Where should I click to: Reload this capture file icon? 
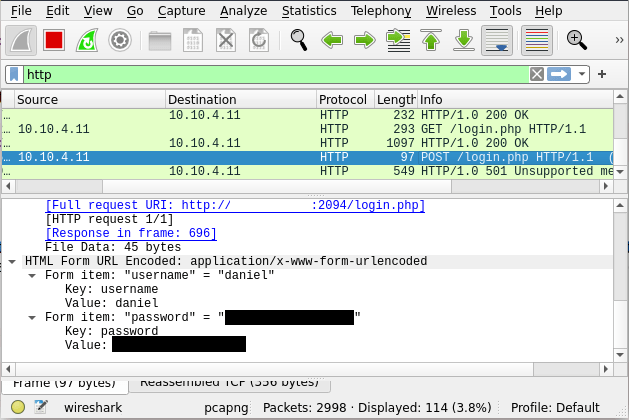[259, 40]
